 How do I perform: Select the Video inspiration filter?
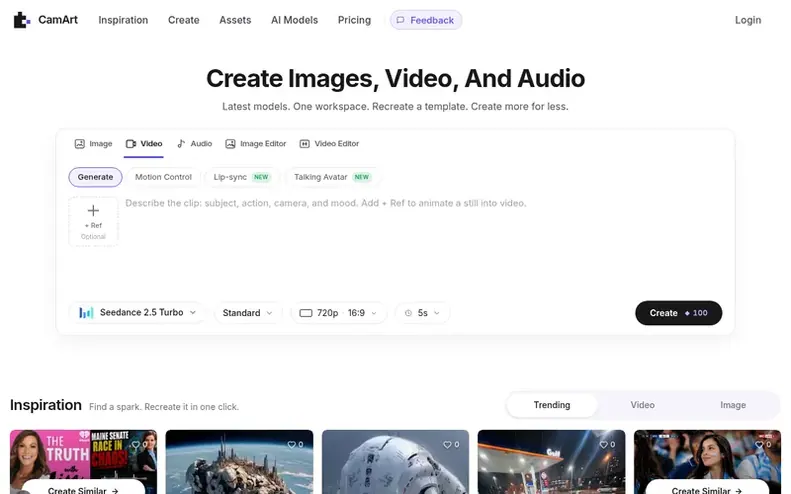[642, 405]
